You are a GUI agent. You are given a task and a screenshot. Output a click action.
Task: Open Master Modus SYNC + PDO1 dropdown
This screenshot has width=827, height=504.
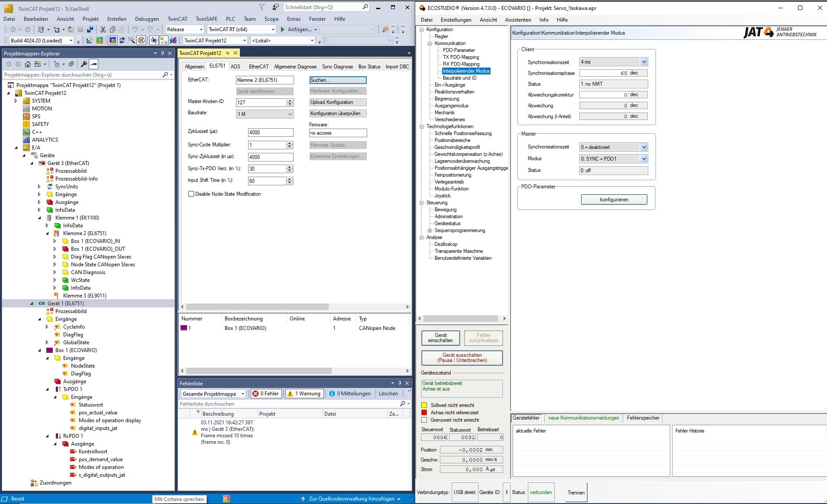644,159
